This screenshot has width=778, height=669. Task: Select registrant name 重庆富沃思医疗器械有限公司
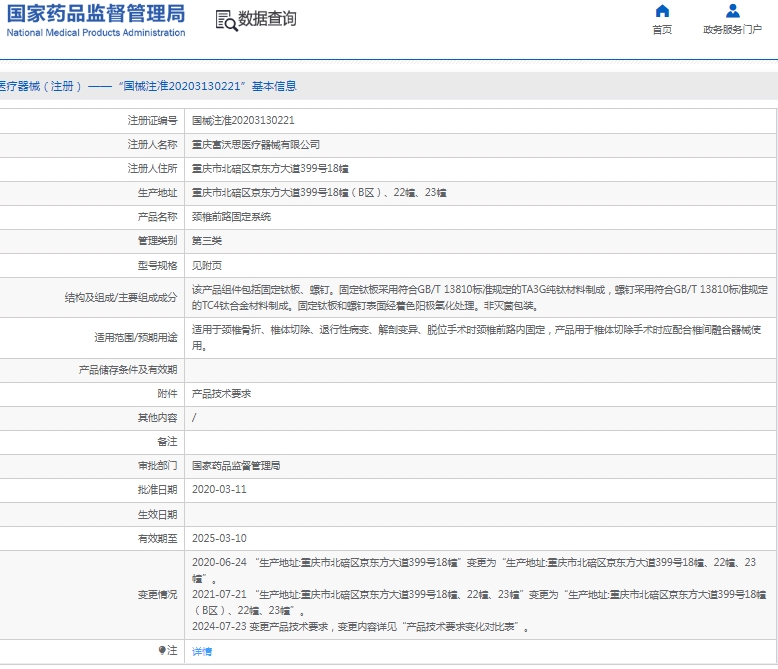(256, 145)
